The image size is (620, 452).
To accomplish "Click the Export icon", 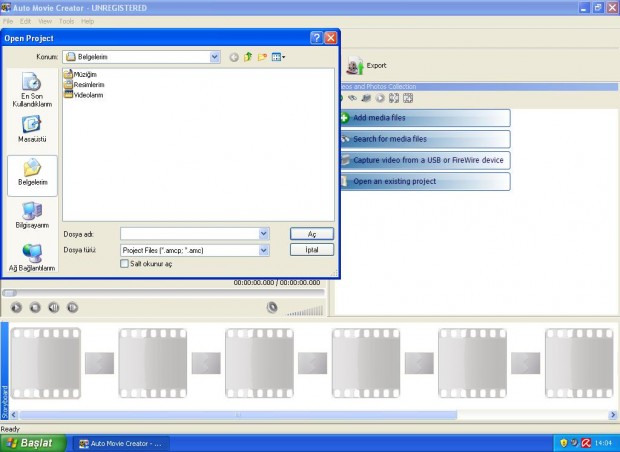I will click(355, 66).
